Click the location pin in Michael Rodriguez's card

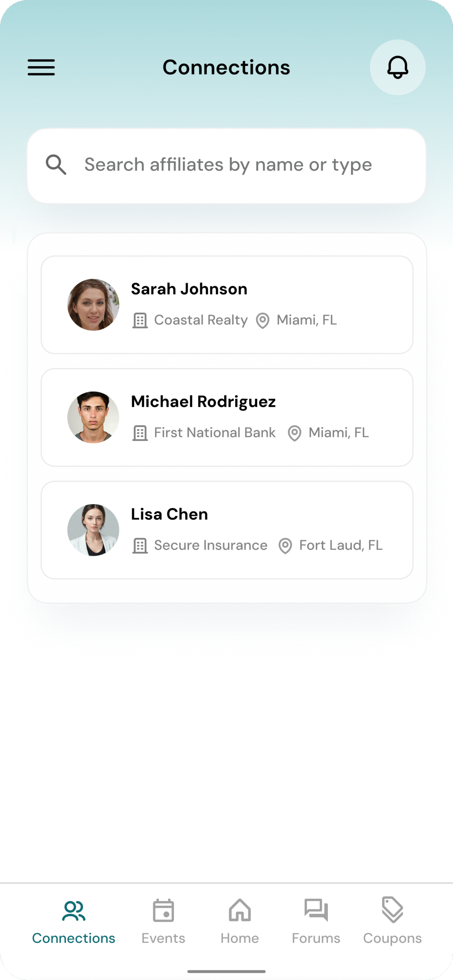(x=294, y=433)
